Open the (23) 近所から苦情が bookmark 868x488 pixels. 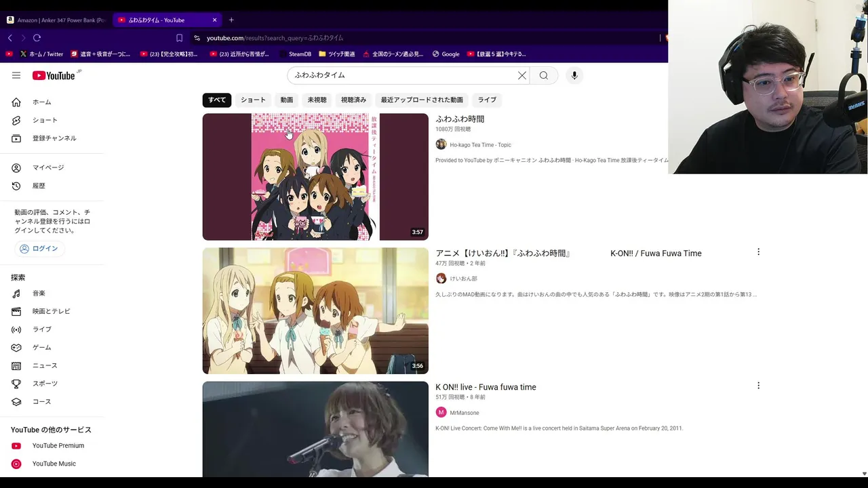pos(239,54)
